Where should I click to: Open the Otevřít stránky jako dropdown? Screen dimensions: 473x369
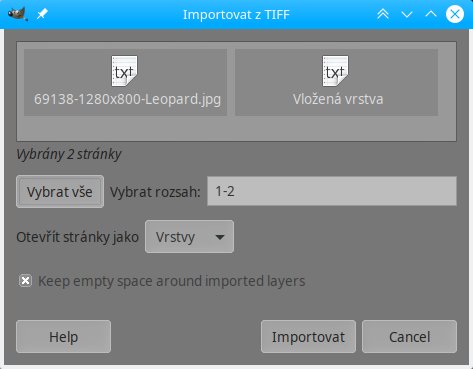pos(189,237)
